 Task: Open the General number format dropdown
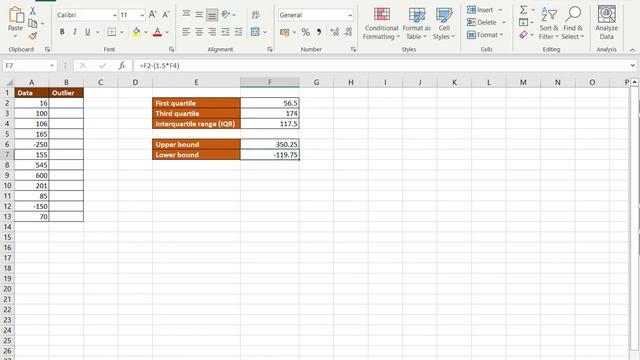(350, 15)
